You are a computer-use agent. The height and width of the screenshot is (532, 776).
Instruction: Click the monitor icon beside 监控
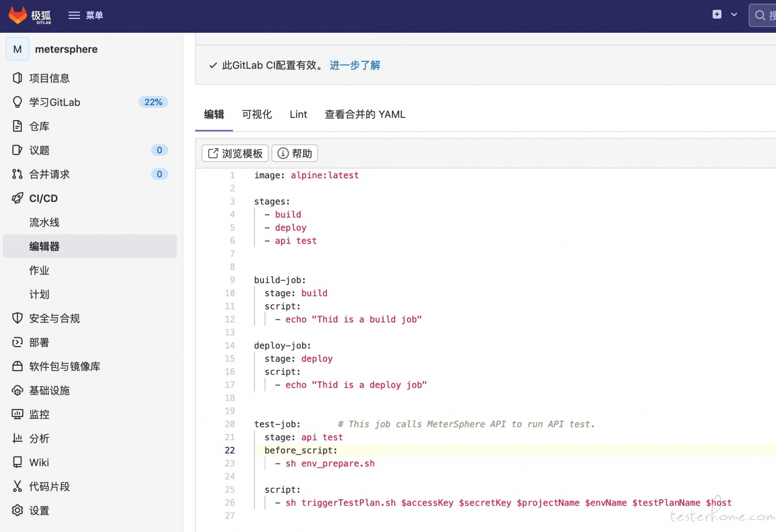click(x=17, y=414)
